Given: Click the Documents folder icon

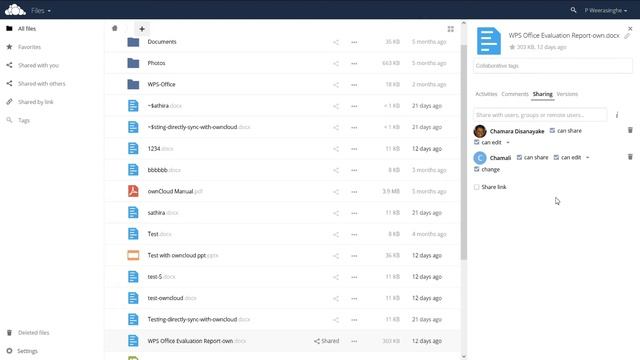Looking at the screenshot, I should coord(133,42).
